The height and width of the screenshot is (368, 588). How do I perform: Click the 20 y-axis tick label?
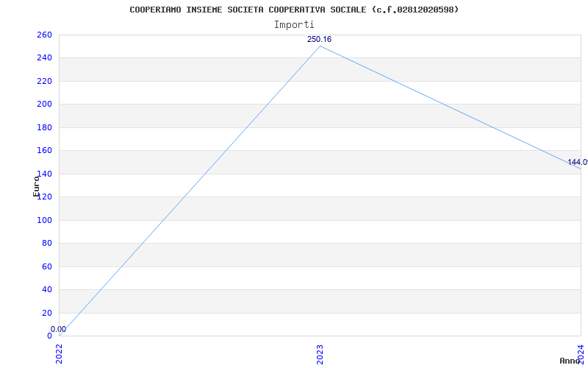pyautogui.click(x=47, y=313)
